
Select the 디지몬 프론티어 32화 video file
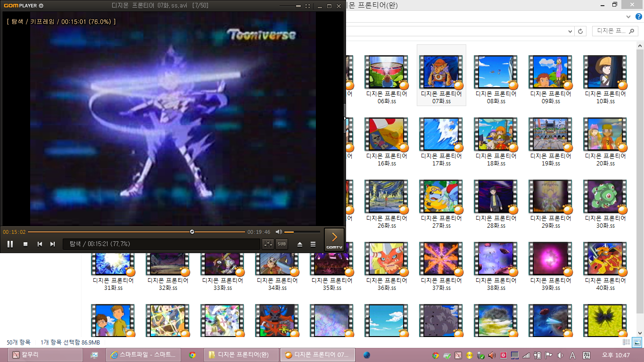click(x=168, y=271)
